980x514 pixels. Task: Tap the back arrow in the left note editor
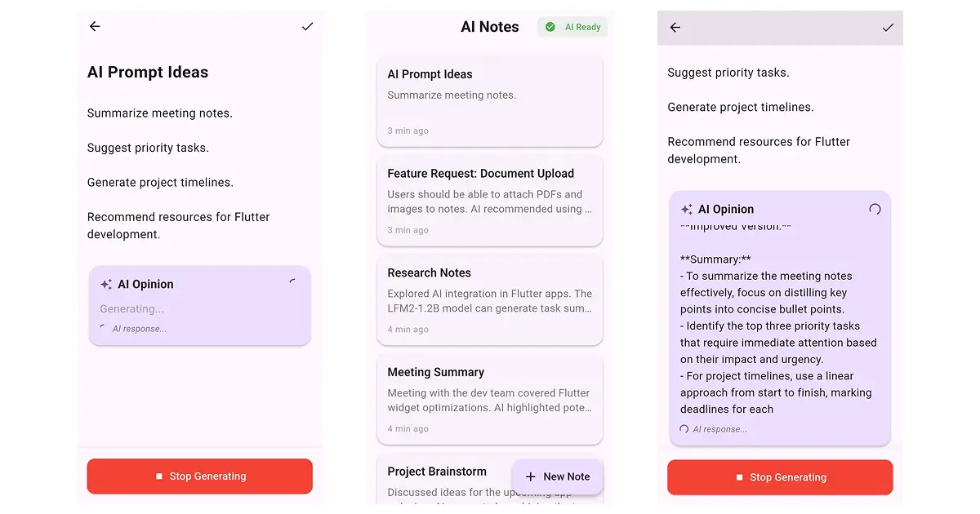94,26
